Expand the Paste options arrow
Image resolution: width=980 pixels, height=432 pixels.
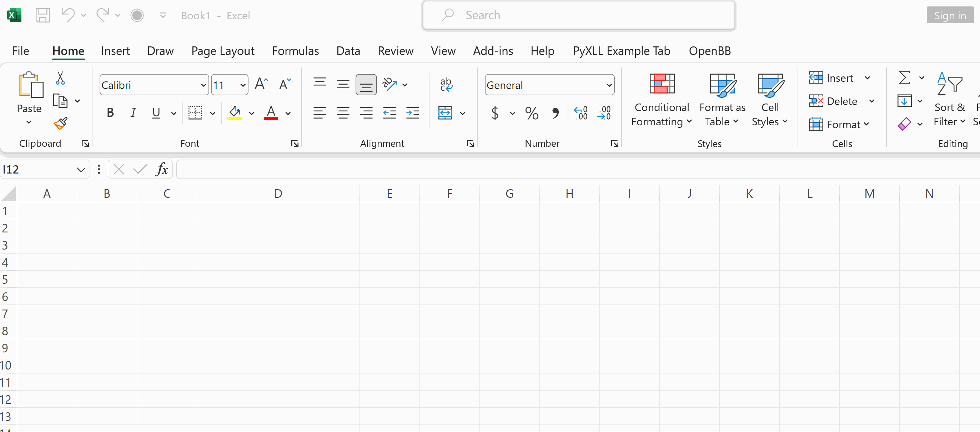tap(29, 122)
